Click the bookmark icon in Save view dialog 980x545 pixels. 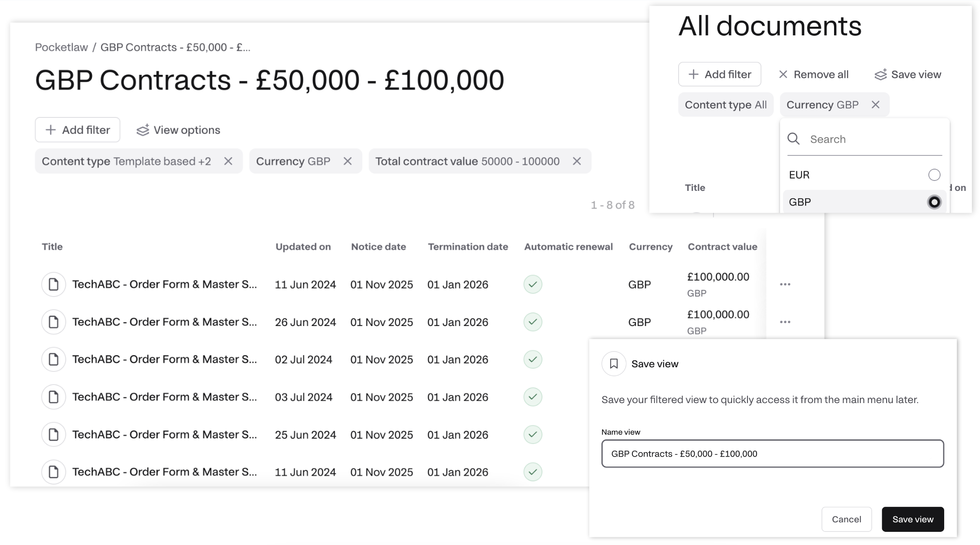[x=614, y=364]
